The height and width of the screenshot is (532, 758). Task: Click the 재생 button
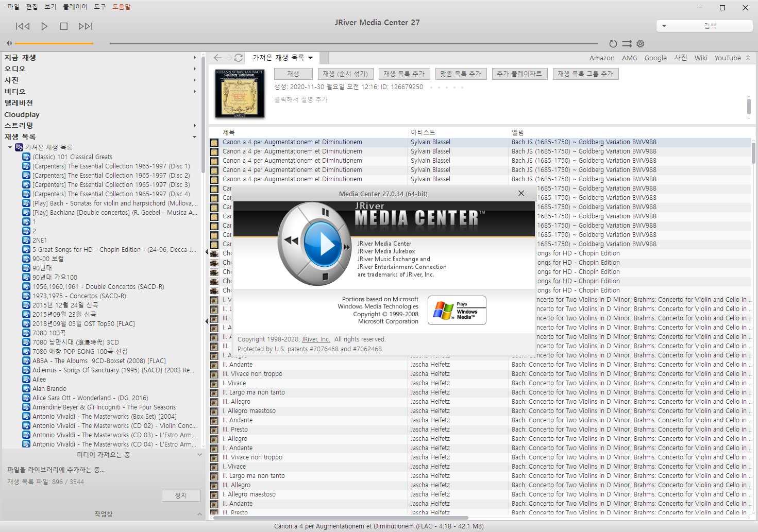coord(293,74)
